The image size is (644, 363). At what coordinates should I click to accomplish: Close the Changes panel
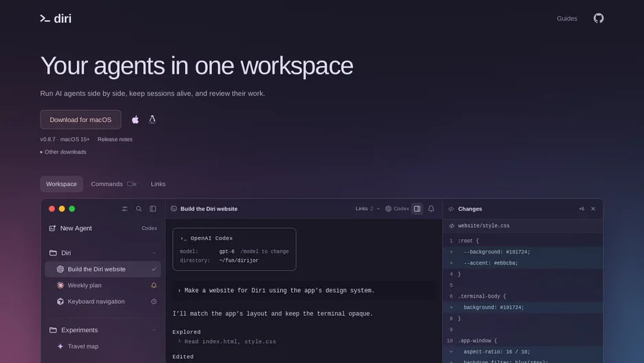593,209
